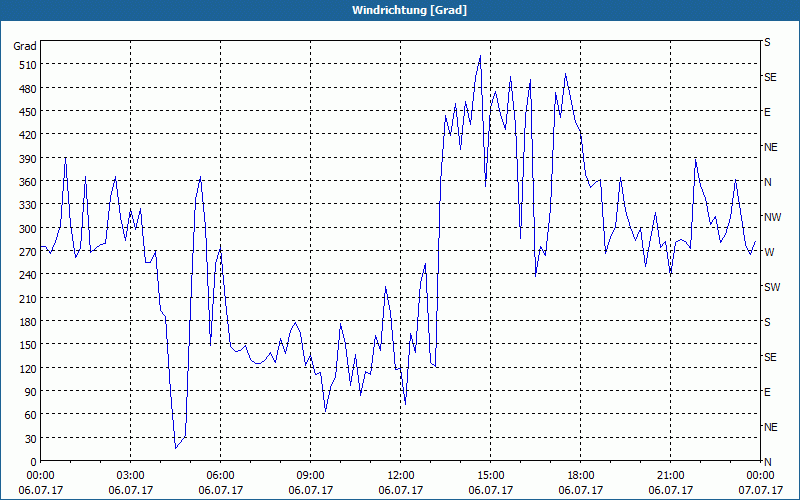The width and height of the screenshot is (800, 500).
Task: Select the 06:00 time label
Action: [220, 476]
